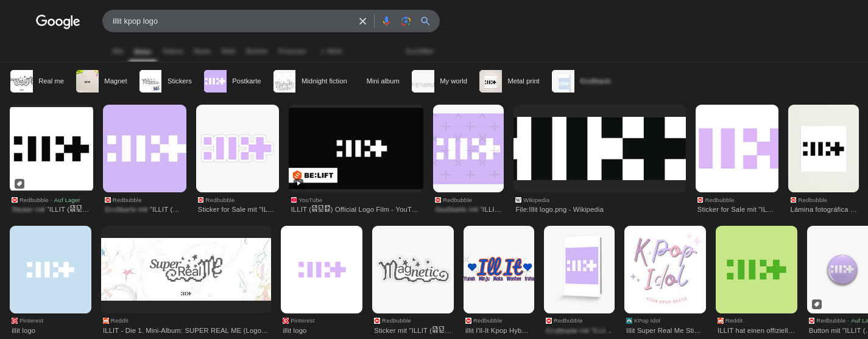
Task: Click Pinterest favicon under the light-blue logo
Action: click(15, 321)
